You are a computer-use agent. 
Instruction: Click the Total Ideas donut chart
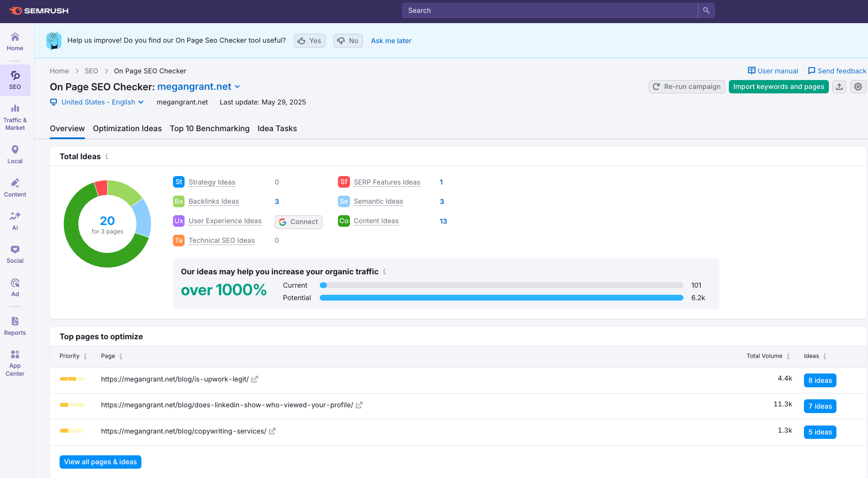click(107, 224)
